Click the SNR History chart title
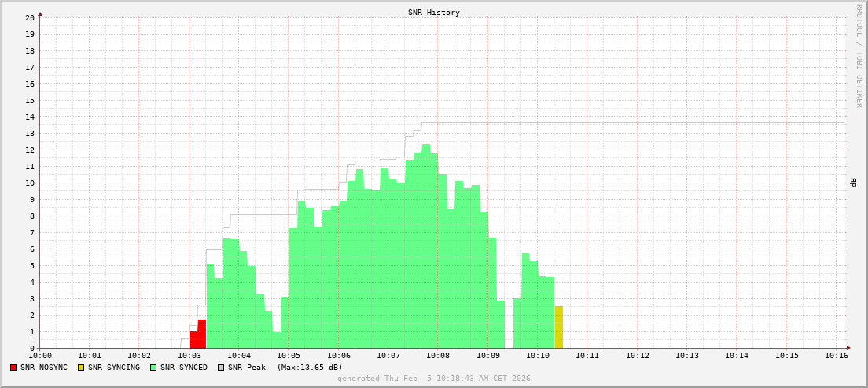Viewport: 868px width, 388px height. (434, 13)
